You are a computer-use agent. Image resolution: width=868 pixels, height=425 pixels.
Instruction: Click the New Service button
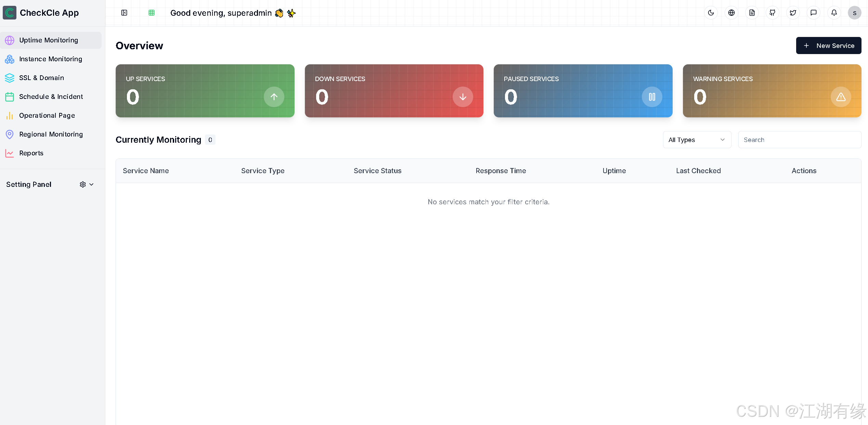coord(828,46)
